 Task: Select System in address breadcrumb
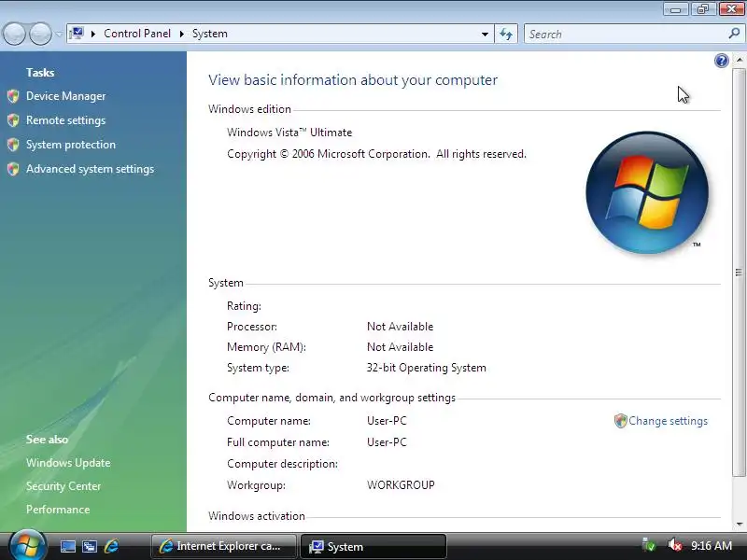[x=209, y=34]
